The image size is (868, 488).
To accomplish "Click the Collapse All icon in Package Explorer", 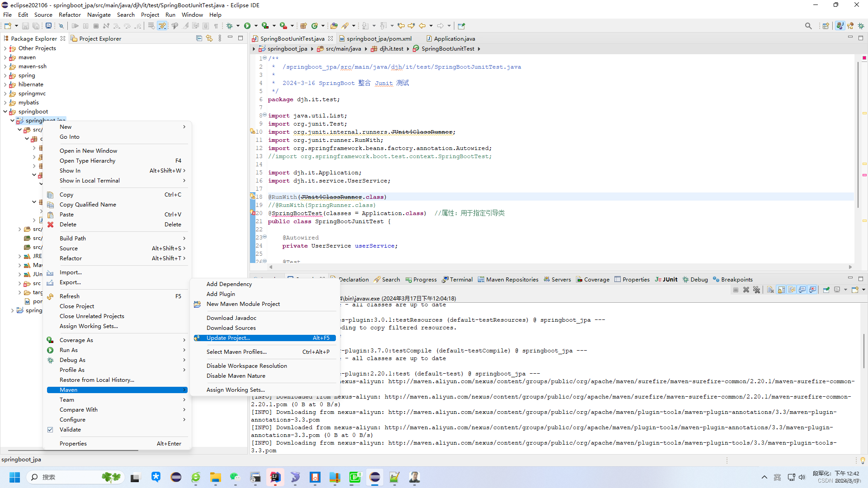I will [199, 38].
